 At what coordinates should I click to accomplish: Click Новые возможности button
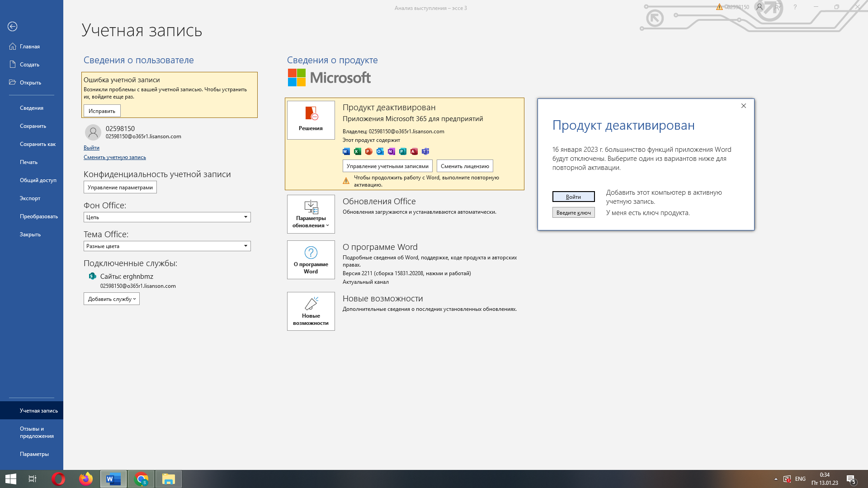(x=311, y=311)
